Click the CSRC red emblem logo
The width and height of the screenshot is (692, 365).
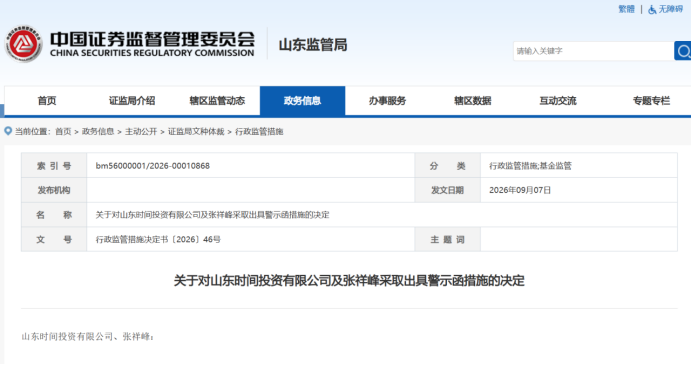(23, 44)
